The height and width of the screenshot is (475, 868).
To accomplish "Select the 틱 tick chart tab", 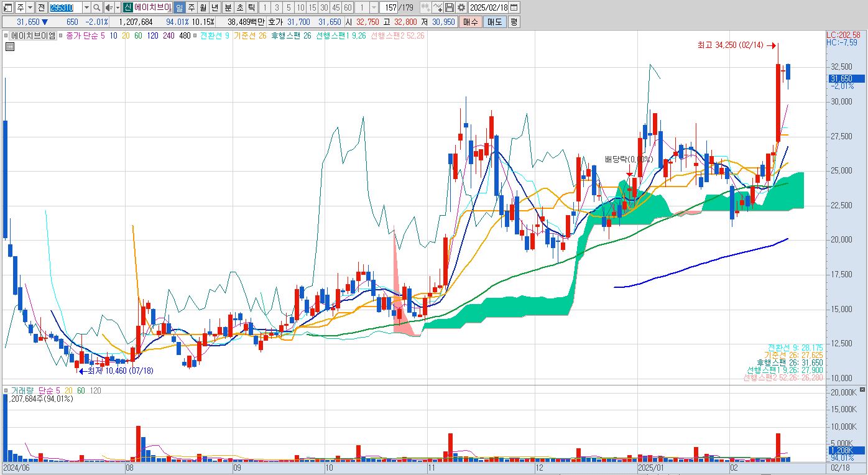I will 251,7.
